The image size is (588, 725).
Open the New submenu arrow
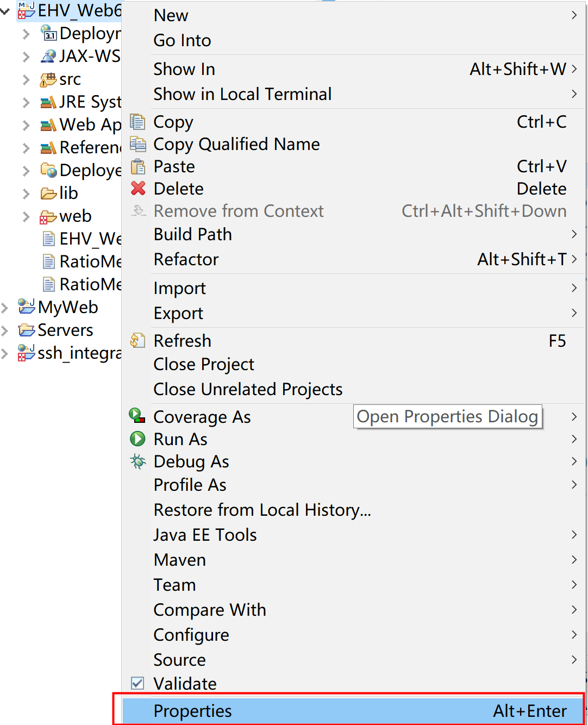(x=574, y=15)
